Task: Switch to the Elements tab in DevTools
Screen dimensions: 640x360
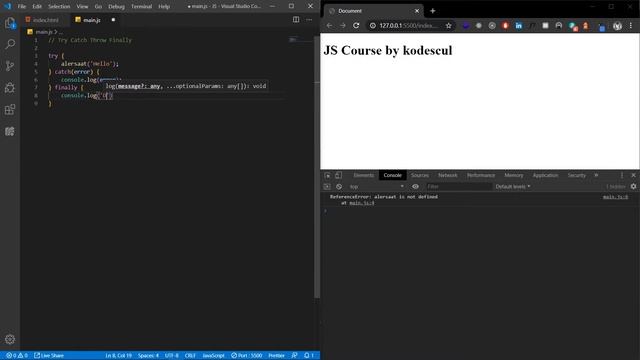Action: 363,175
